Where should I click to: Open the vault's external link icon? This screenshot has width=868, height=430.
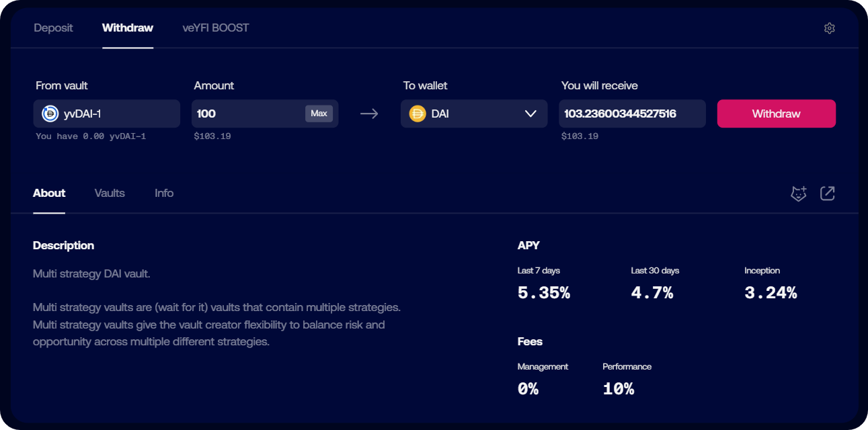(x=827, y=193)
